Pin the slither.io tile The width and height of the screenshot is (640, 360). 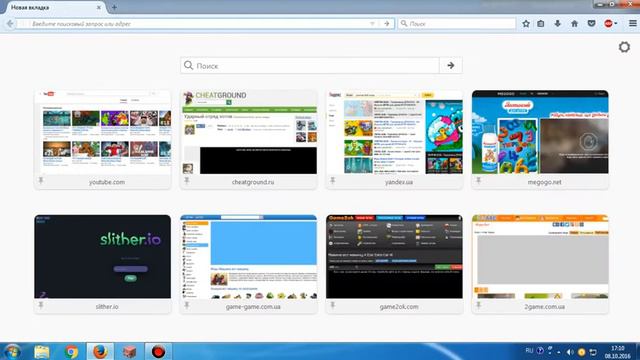tap(41, 305)
